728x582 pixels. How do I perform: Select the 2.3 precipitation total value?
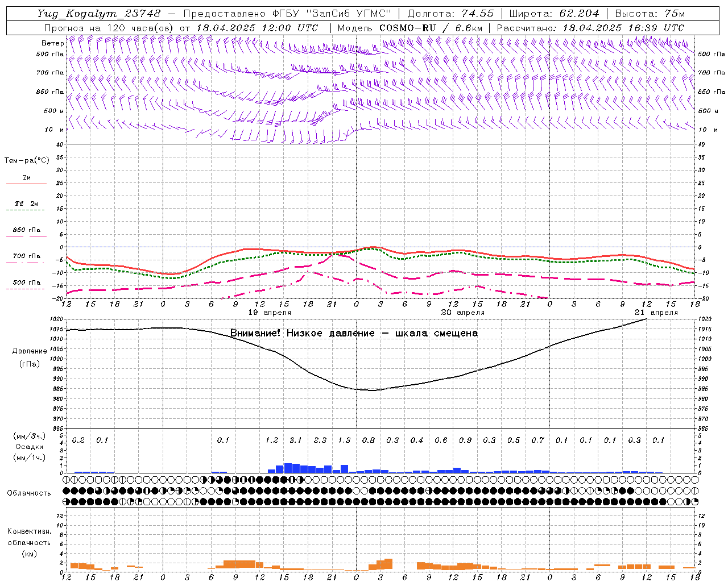click(x=320, y=440)
